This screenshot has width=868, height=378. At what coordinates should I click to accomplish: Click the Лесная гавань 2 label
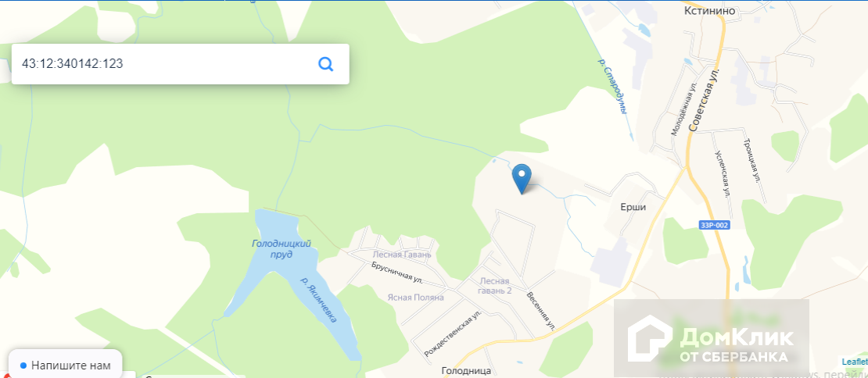click(495, 286)
